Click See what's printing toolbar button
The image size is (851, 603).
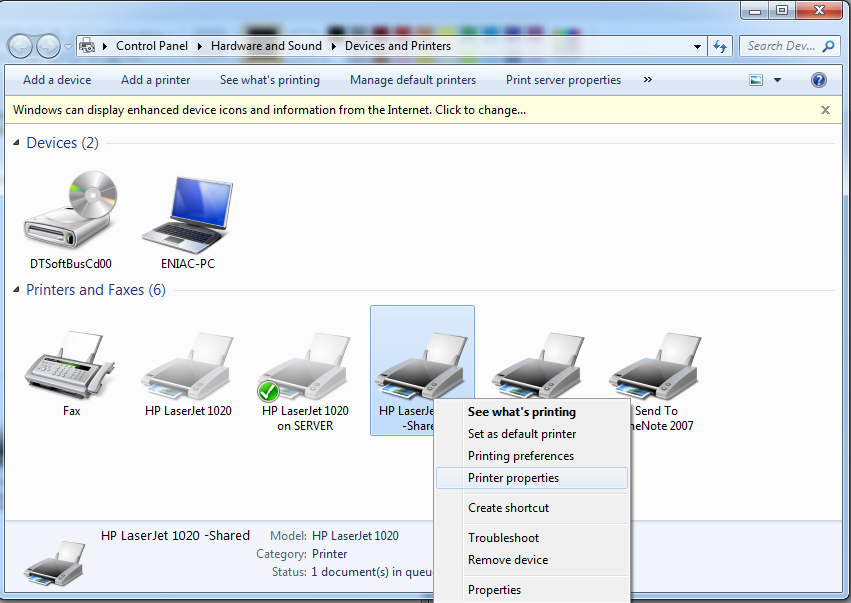tap(270, 80)
